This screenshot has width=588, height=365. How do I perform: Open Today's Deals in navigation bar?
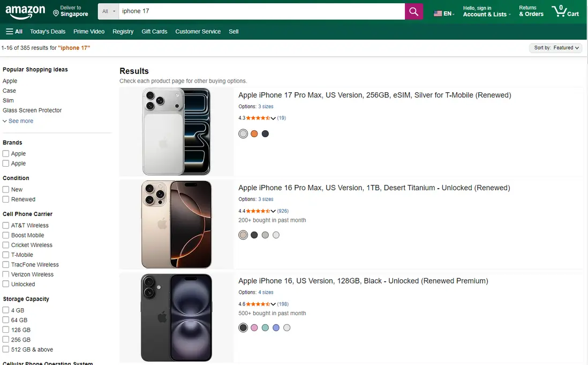[x=48, y=32]
